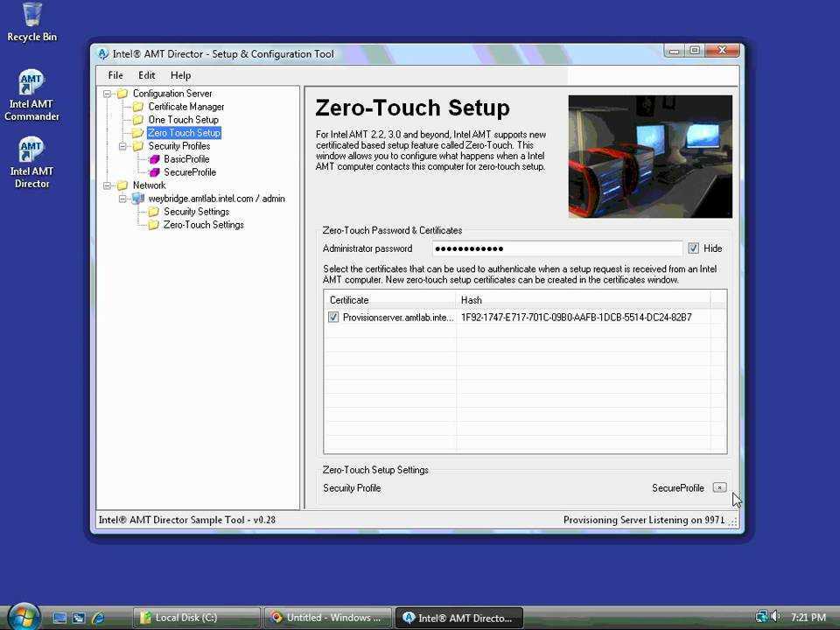Screen dimensions: 840x630
Task: Click the Zero-Touch Setup heading
Action: click(x=412, y=108)
